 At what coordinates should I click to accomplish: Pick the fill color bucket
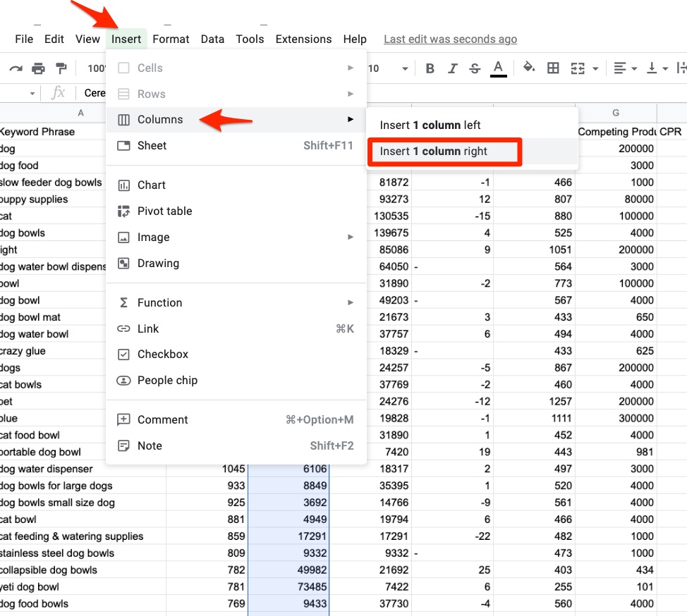click(529, 68)
